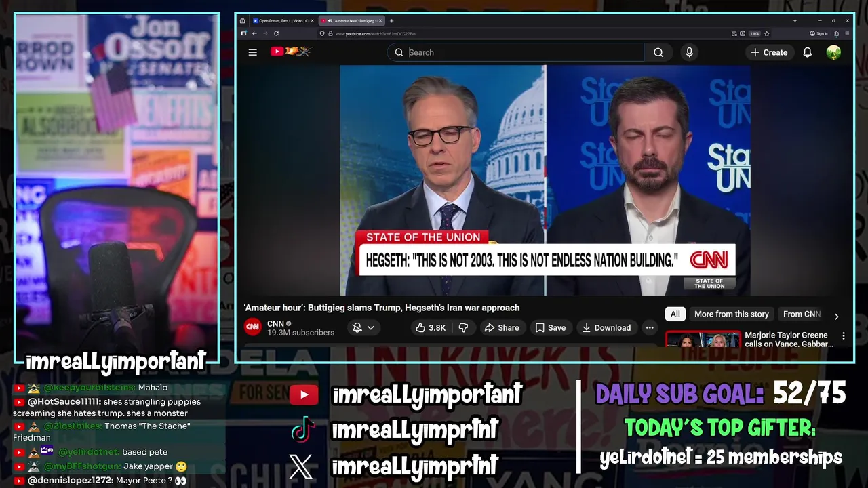The width and height of the screenshot is (868, 488).
Task: Go back with the browser back arrow
Action: tap(254, 33)
